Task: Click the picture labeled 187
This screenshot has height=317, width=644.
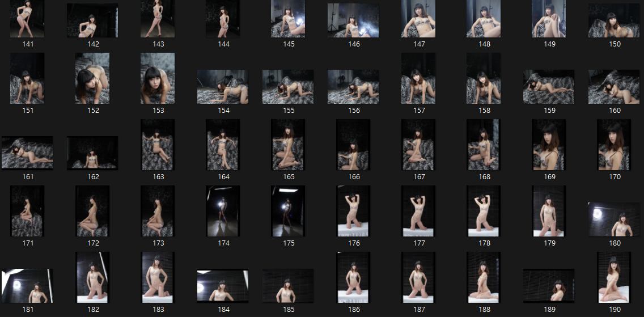Action: 418,277
